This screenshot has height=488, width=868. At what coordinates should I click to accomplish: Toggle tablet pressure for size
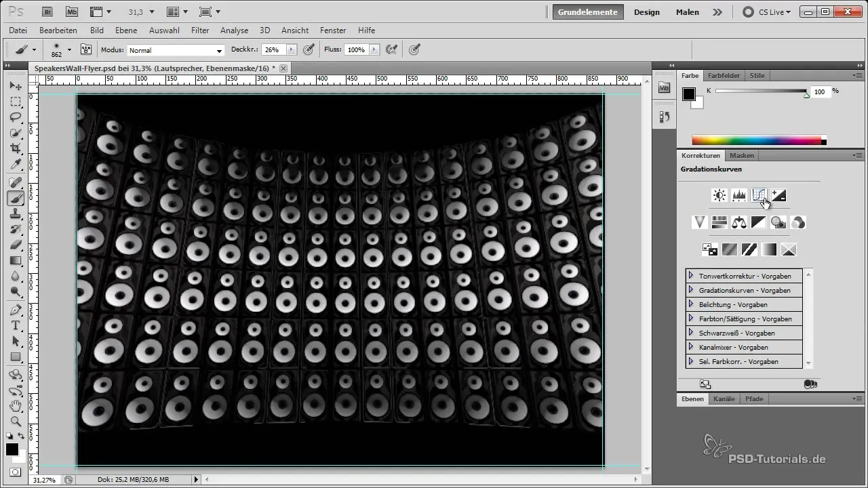coord(415,49)
